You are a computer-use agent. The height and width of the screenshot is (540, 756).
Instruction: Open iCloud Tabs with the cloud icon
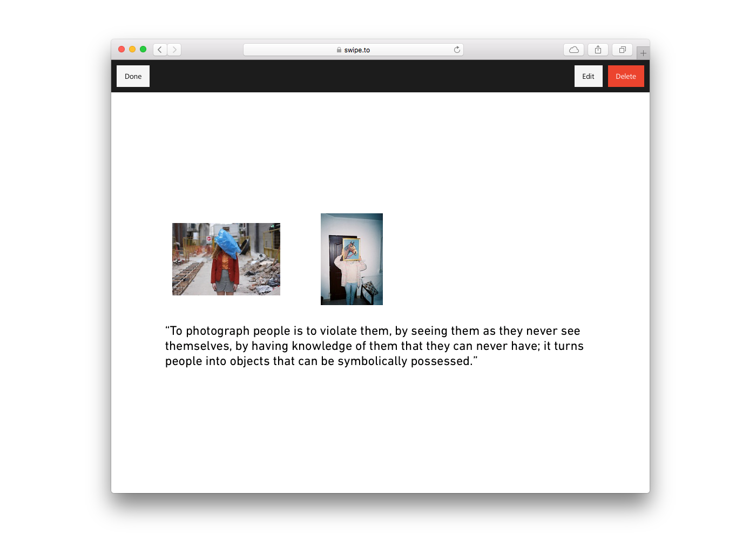click(573, 49)
